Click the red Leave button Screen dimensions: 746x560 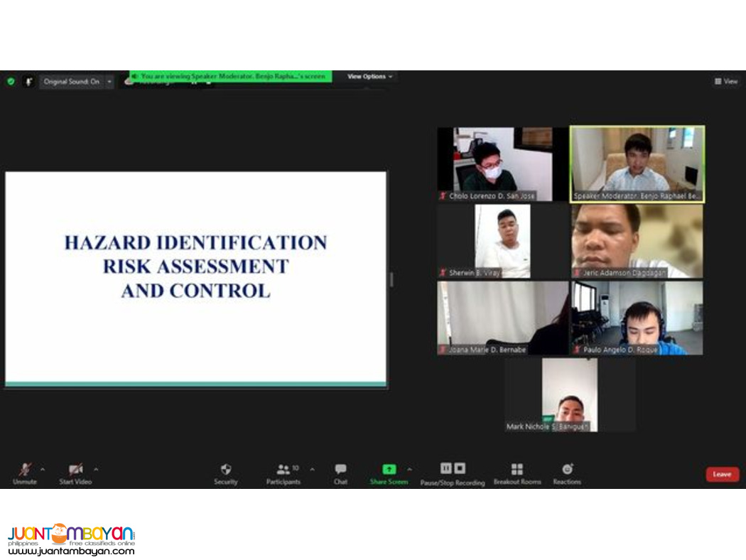pyautogui.click(x=722, y=474)
